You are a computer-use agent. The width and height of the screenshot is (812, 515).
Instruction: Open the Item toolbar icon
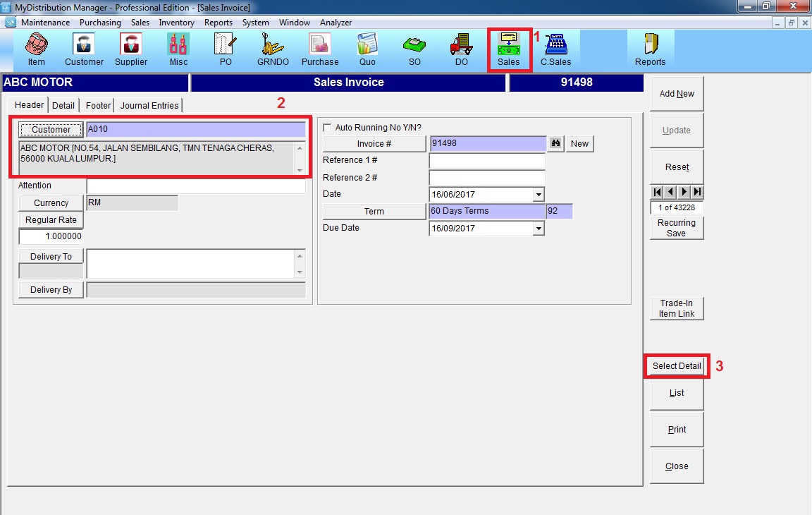(36, 49)
